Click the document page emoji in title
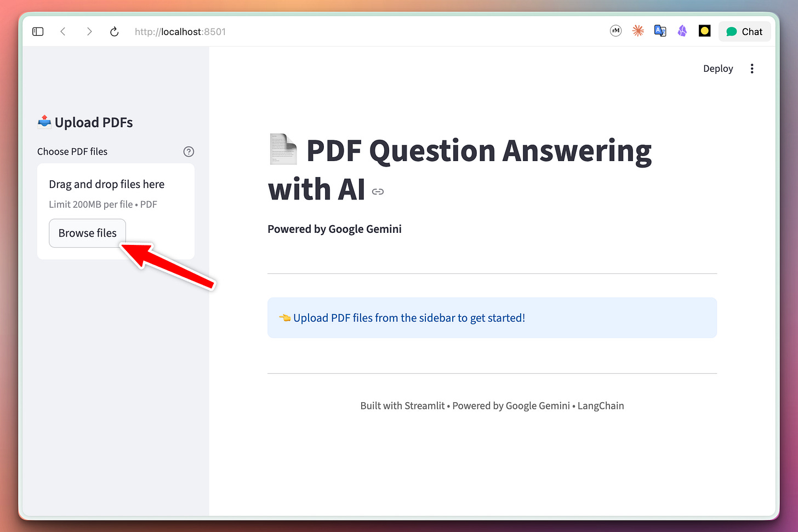 (283, 150)
